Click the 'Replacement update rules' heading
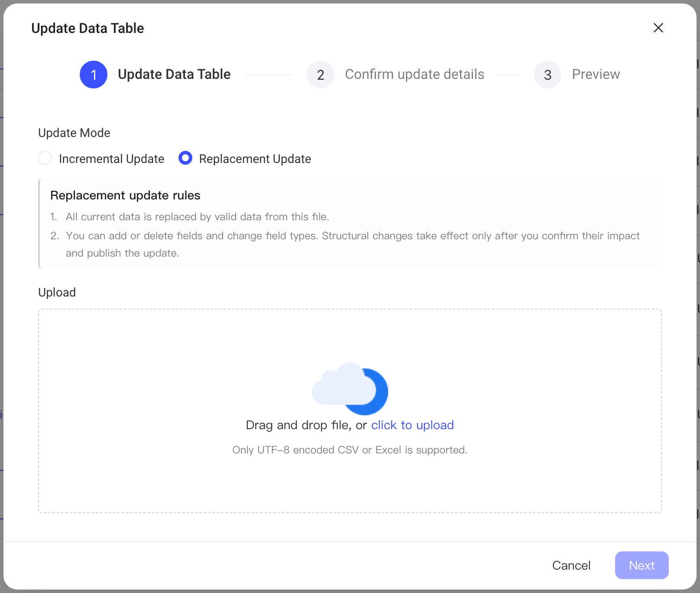Image resolution: width=700 pixels, height=593 pixels. tap(125, 195)
